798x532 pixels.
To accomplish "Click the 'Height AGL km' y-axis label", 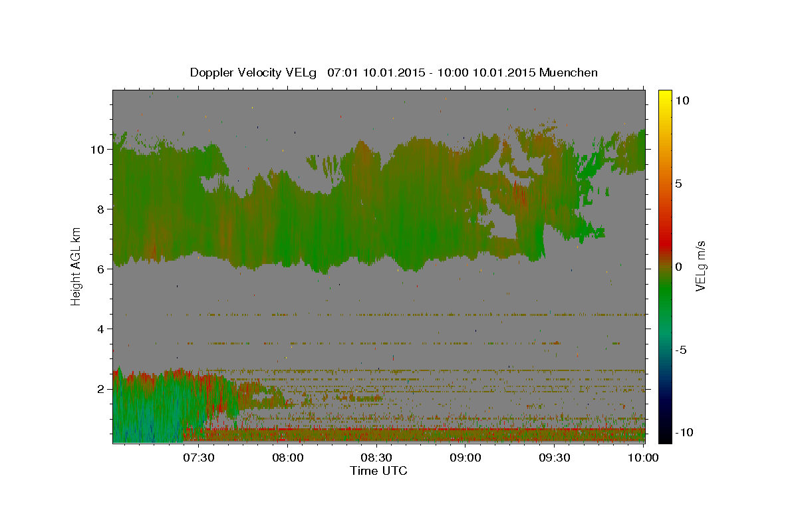I will (x=76, y=266).
